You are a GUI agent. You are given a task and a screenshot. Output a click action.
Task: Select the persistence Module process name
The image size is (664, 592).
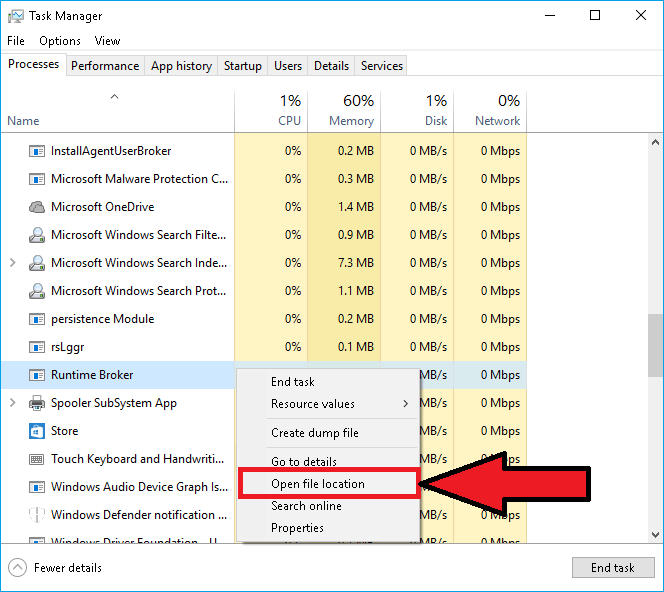[102, 319]
